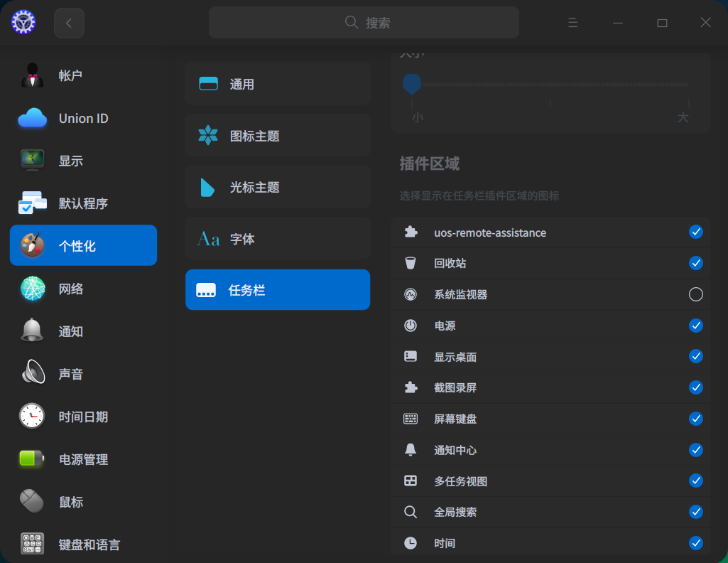Image resolution: width=728 pixels, height=563 pixels.
Task: Uncheck the Trash (回收站) plugin checkbox
Action: pos(695,263)
